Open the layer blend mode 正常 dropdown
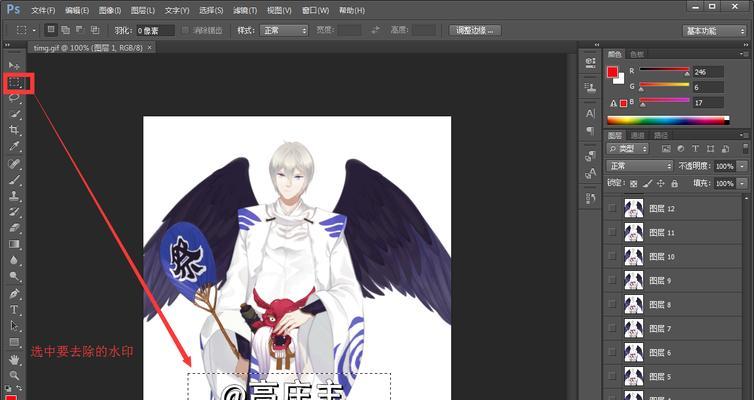 click(640, 166)
